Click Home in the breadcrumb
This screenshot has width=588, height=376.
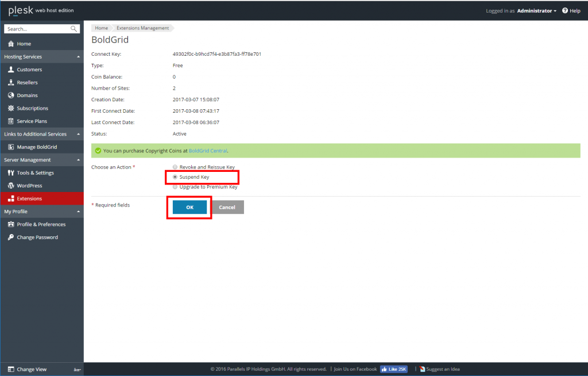coord(101,28)
